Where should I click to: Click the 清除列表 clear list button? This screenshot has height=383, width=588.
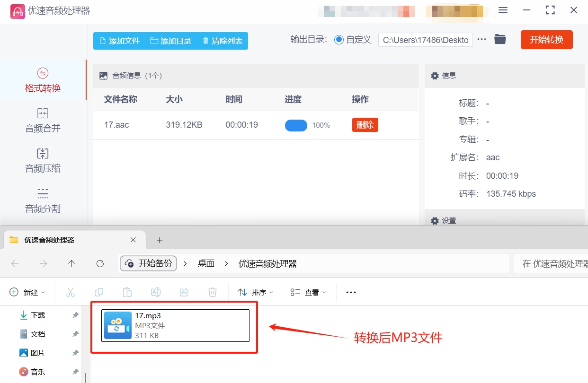223,41
